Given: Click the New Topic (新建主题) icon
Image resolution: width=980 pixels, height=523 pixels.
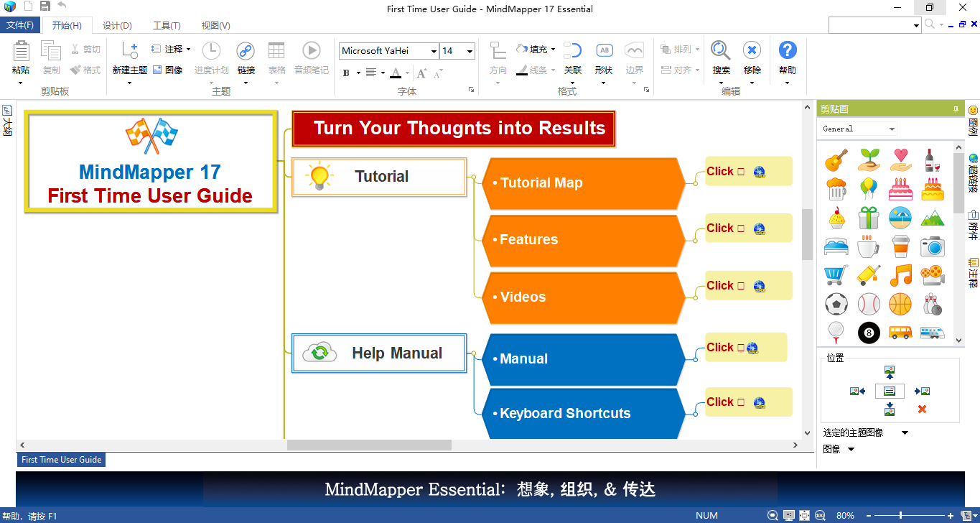Looking at the screenshot, I should coord(130,50).
